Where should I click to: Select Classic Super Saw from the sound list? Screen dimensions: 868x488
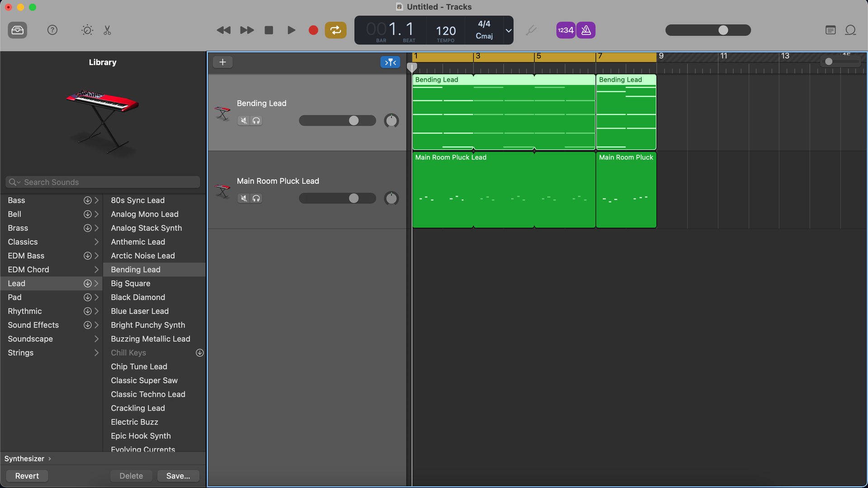point(144,380)
